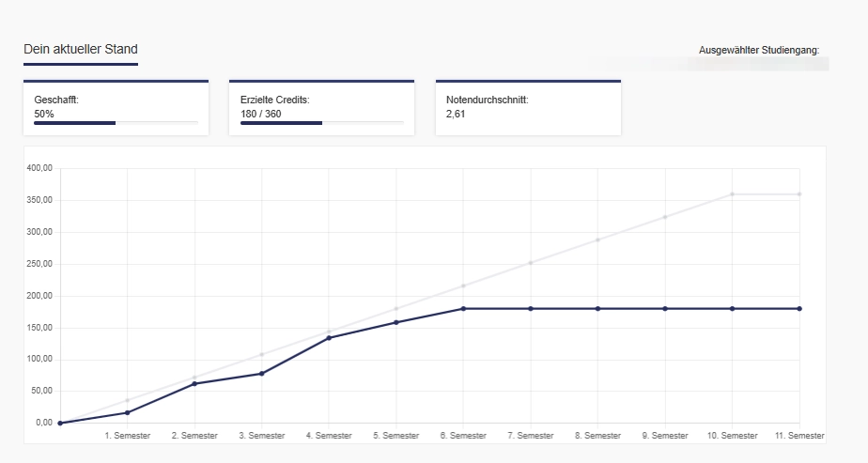Viewport: 868px width, 463px height.
Task: Click the dark data point at 11. Semester
Action: tap(799, 309)
